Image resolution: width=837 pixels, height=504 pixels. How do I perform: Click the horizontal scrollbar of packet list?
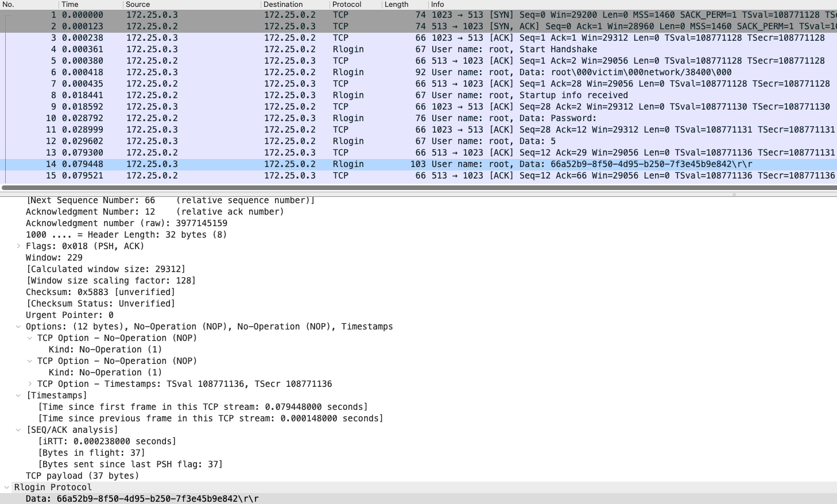coord(418,188)
